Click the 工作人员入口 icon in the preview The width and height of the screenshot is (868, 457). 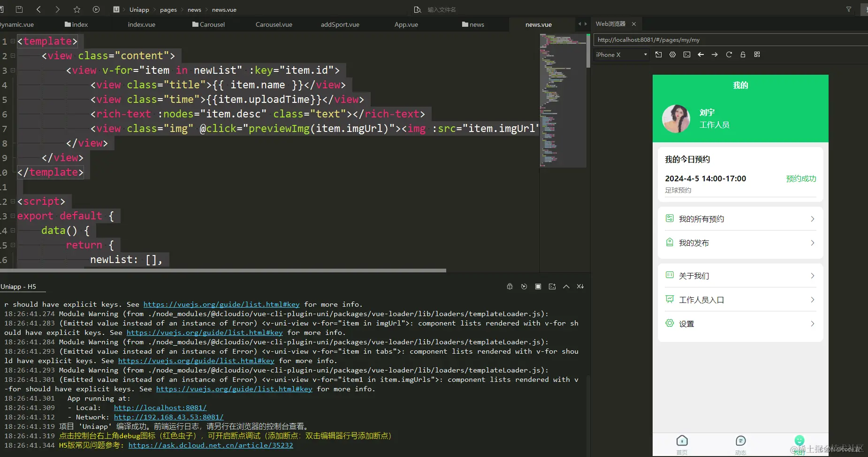[670, 299]
